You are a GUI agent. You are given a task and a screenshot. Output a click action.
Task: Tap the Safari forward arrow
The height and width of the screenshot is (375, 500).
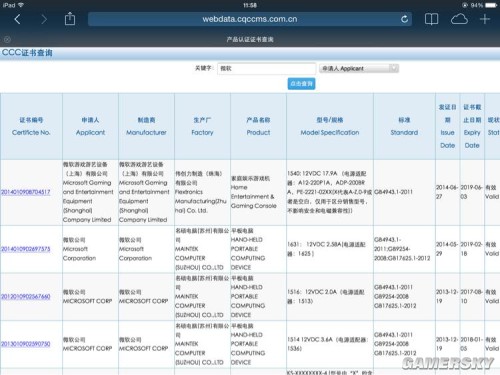[44, 19]
